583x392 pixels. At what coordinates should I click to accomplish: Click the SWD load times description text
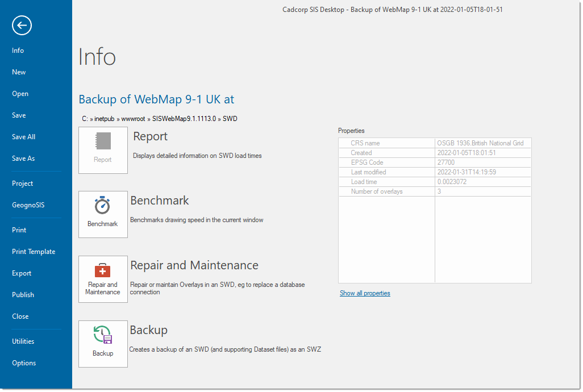pos(197,156)
